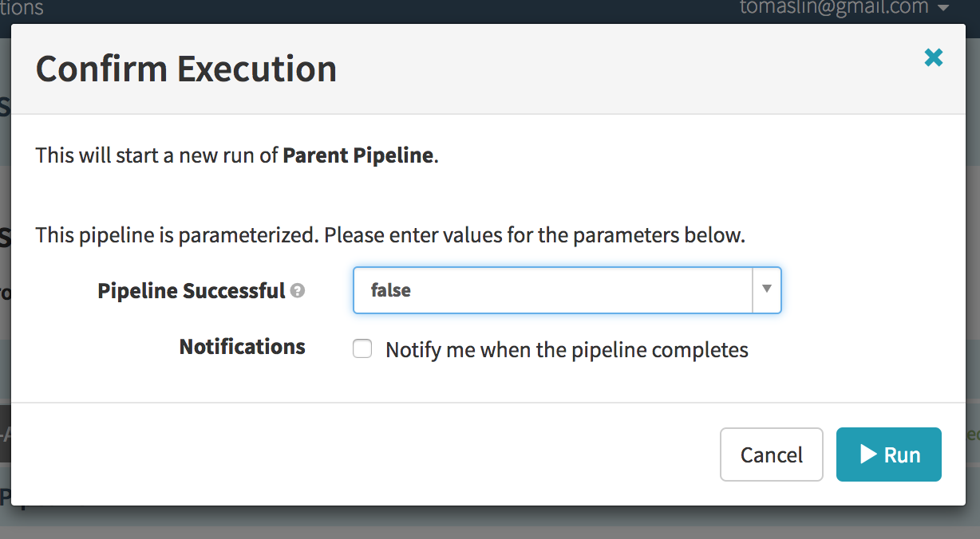Image resolution: width=980 pixels, height=539 pixels.
Task: Click the 'Notify me when the pipeline completes' label
Action: [567, 350]
